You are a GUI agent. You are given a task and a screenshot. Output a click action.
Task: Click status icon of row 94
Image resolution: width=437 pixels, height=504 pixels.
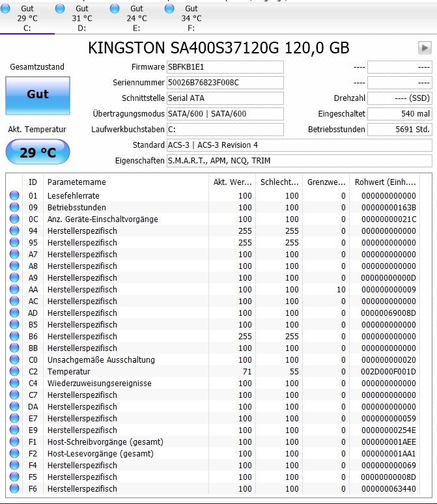coord(14,231)
